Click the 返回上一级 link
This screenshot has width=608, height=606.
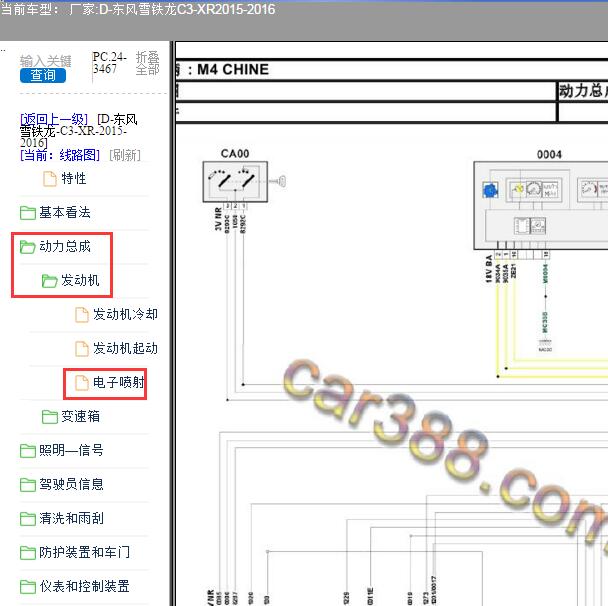54,119
